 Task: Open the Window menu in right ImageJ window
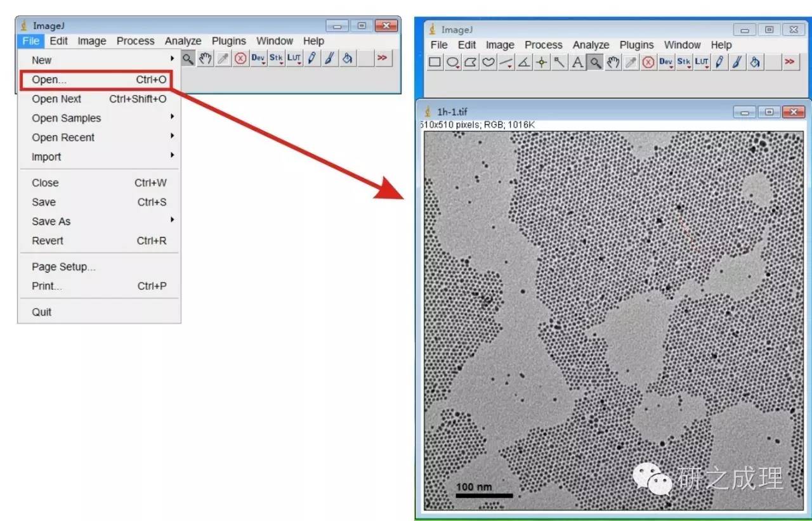coord(683,45)
